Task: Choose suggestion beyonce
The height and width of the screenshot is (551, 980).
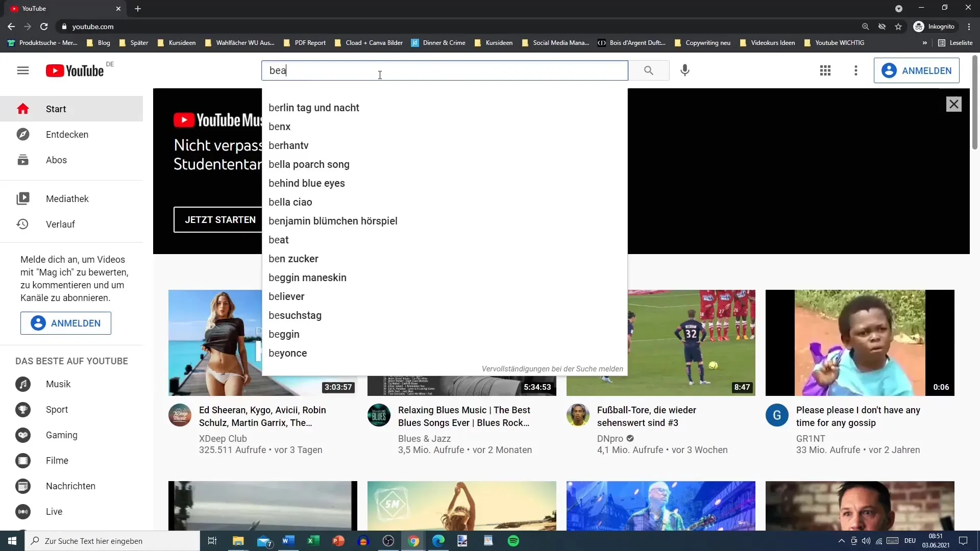Action: tap(445, 353)
